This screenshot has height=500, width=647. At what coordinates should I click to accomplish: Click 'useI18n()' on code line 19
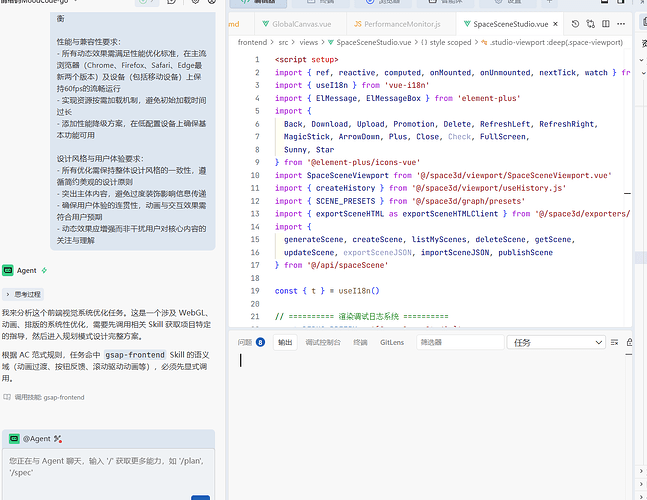359,291
